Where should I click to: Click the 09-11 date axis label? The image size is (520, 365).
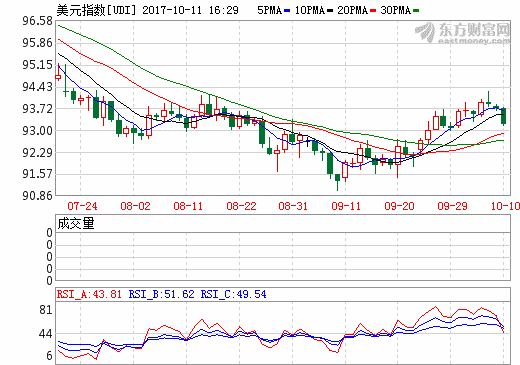coord(346,206)
